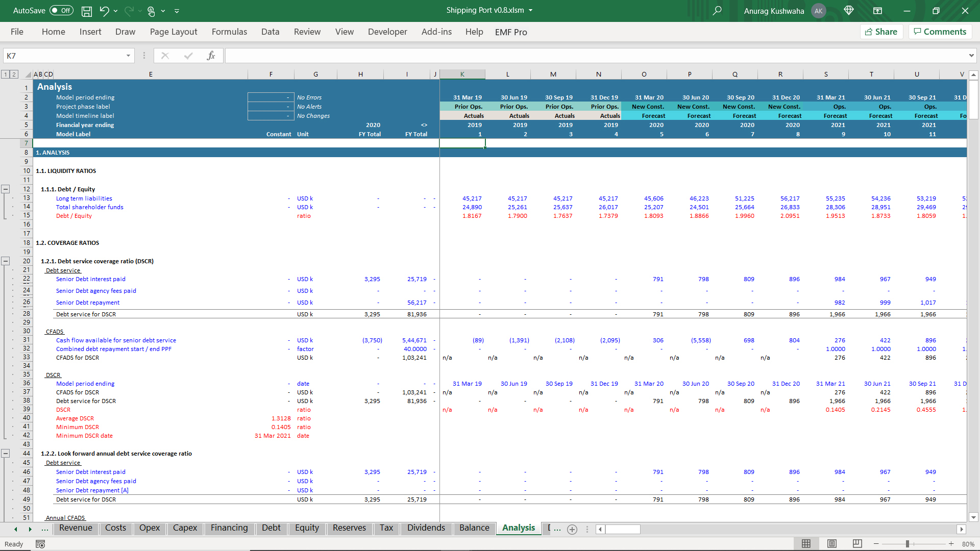Click the zoom slider handle
Viewport: 980px width, 551px height.
click(908, 544)
